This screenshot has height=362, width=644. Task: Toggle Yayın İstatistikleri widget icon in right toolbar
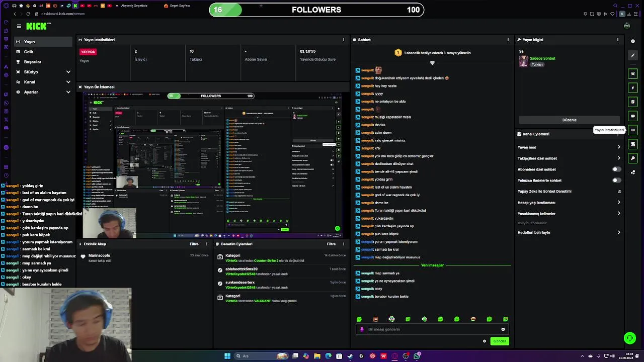633,130
